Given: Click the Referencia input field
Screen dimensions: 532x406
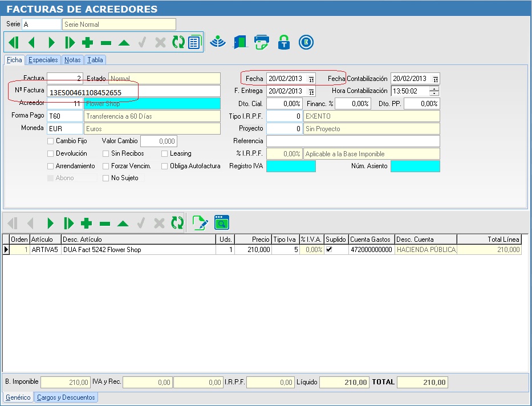Looking at the screenshot, I should [x=353, y=141].
